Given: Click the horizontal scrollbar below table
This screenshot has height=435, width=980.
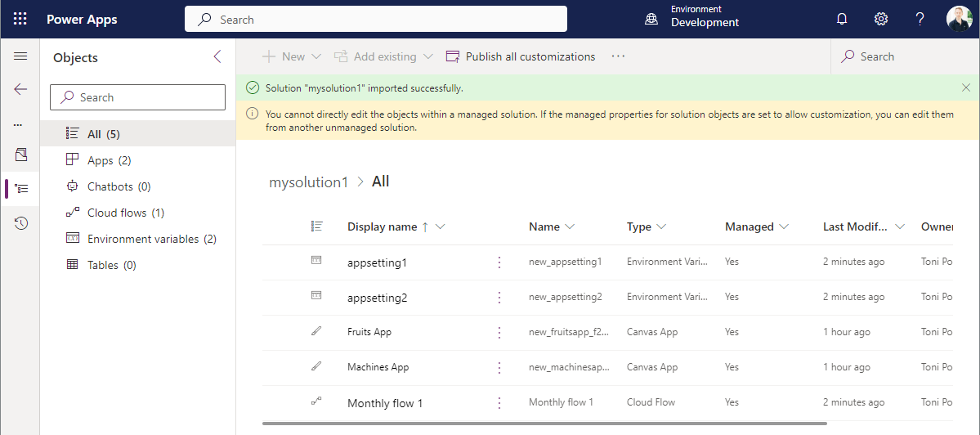Looking at the screenshot, I should (544, 424).
